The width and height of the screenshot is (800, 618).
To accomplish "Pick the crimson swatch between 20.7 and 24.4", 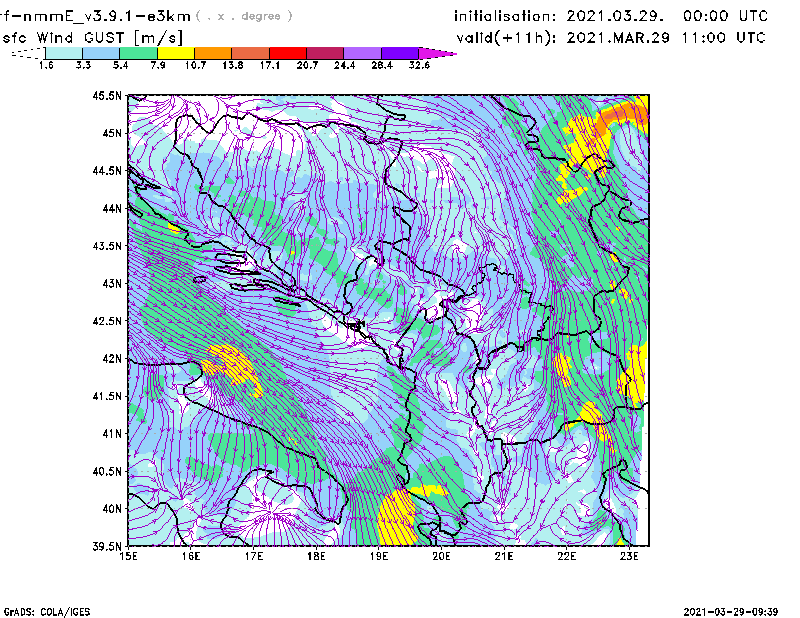I will [x=325, y=53].
